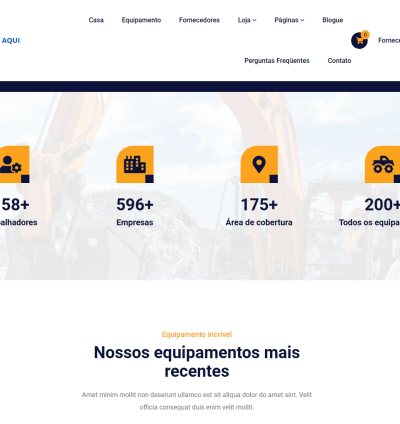Expand the Páginas dropdown menu

pos(289,20)
